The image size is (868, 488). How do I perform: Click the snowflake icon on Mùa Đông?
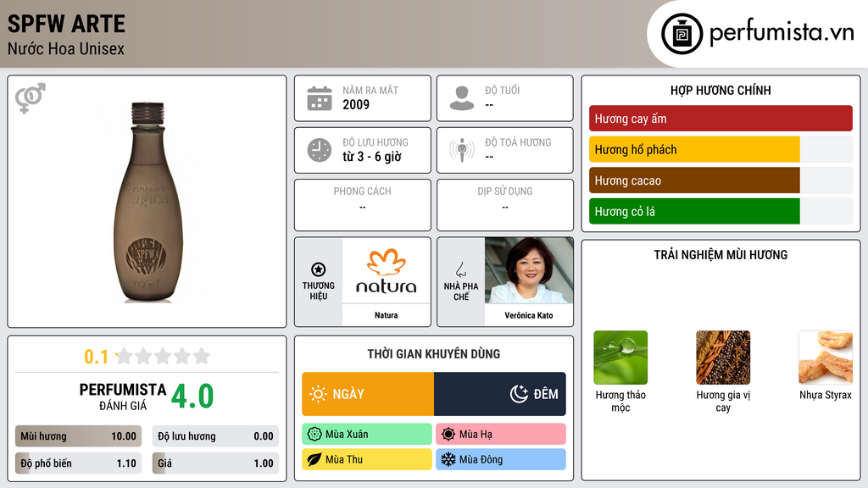coord(448,459)
